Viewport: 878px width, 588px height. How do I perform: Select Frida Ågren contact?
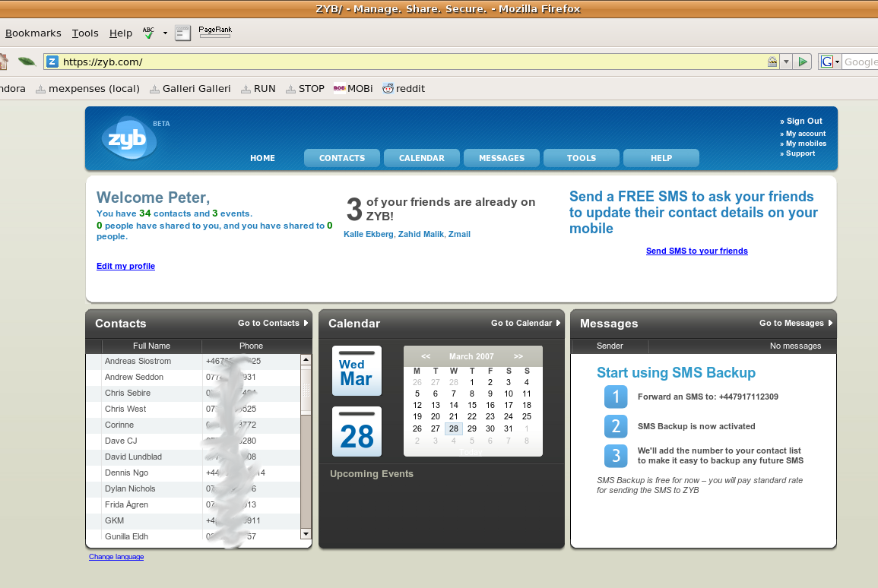point(193,504)
